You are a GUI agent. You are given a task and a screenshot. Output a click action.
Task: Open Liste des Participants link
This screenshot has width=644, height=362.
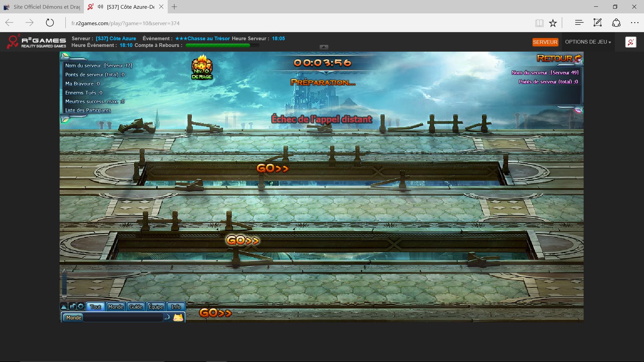[x=88, y=110]
